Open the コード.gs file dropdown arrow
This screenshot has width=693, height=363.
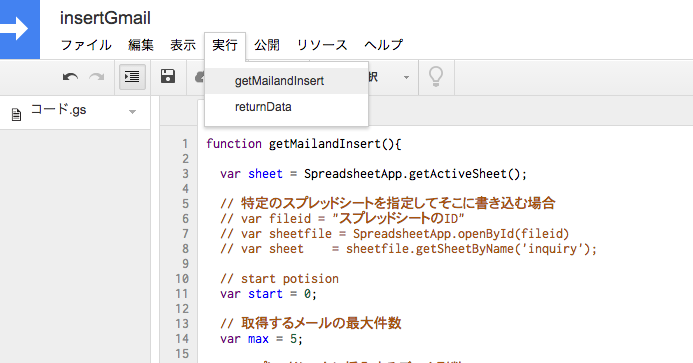132,112
